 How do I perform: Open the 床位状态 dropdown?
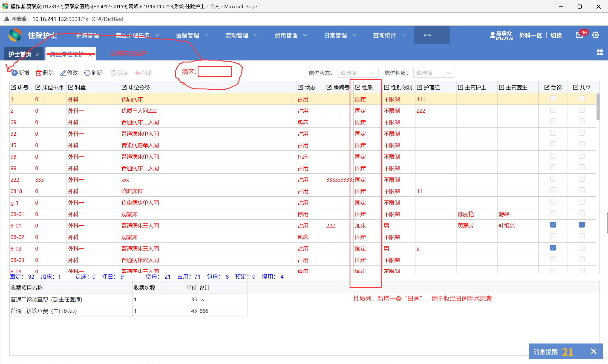[x=358, y=73]
